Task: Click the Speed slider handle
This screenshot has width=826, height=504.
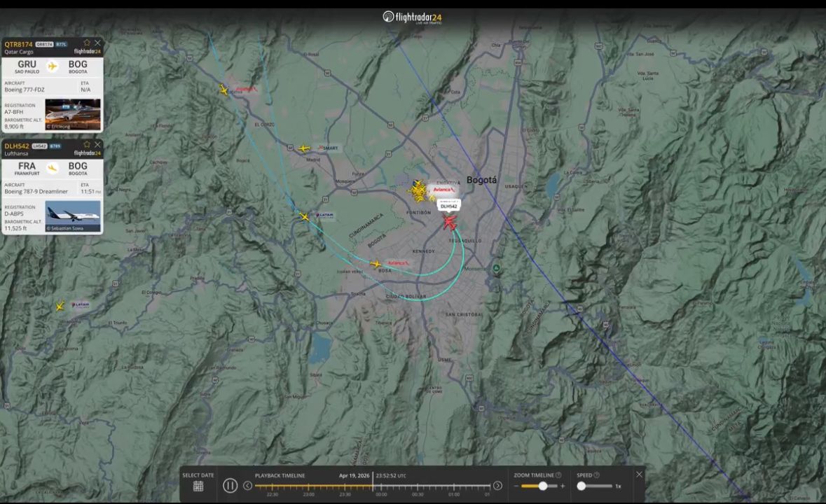Action: tap(581, 486)
